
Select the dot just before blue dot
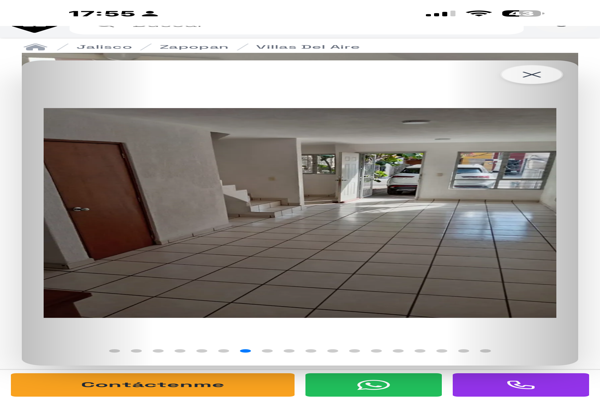coord(224,351)
